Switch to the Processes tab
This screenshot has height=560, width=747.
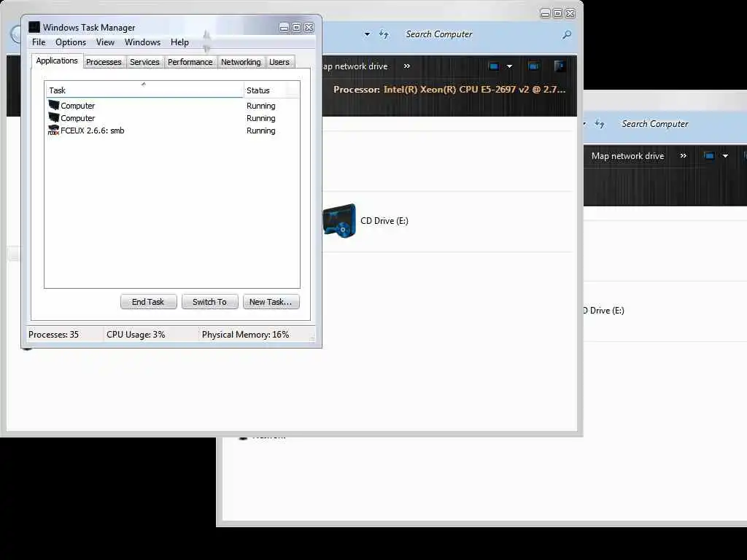(x=104, y=62)
